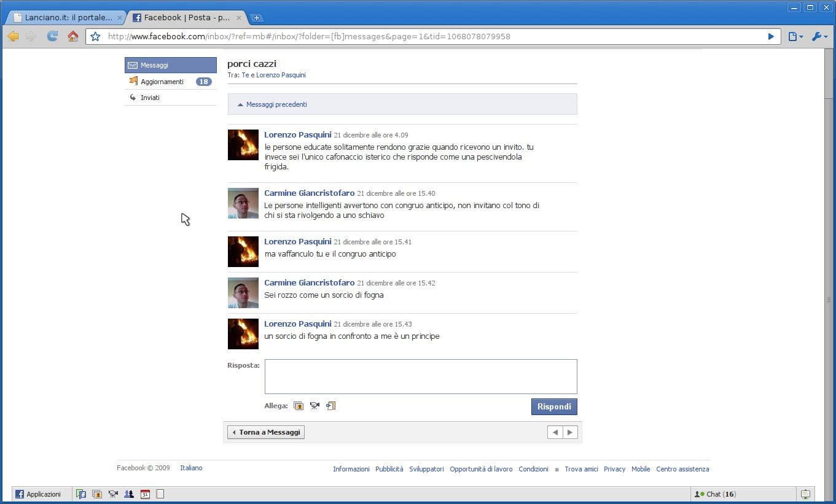
Task: Click inside the Risposta text box
Action: pos(420,376)
